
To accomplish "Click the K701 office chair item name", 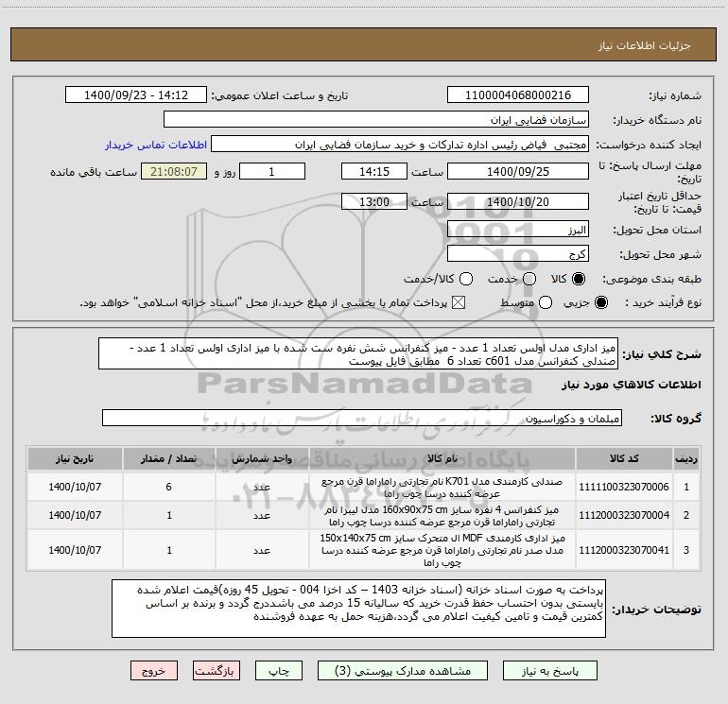I will click(x=442, y=488).
